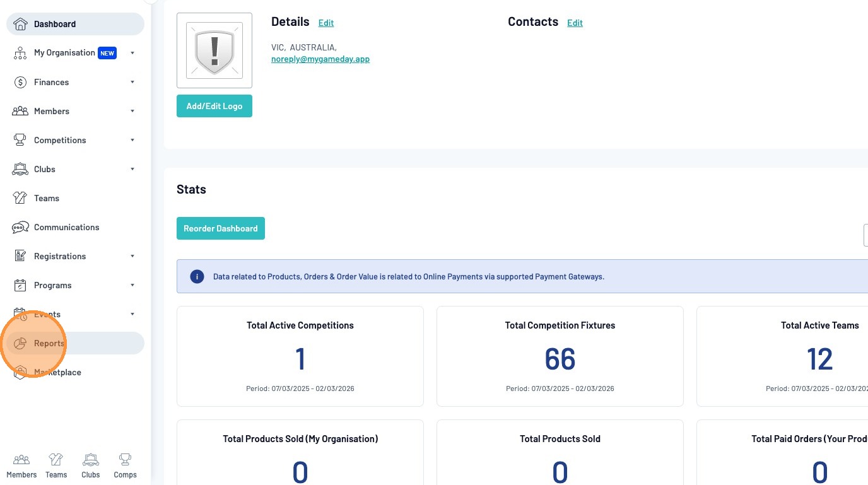Click the blue info icon in banner
The height and width of the screenshot is (485, 868).
197,276
